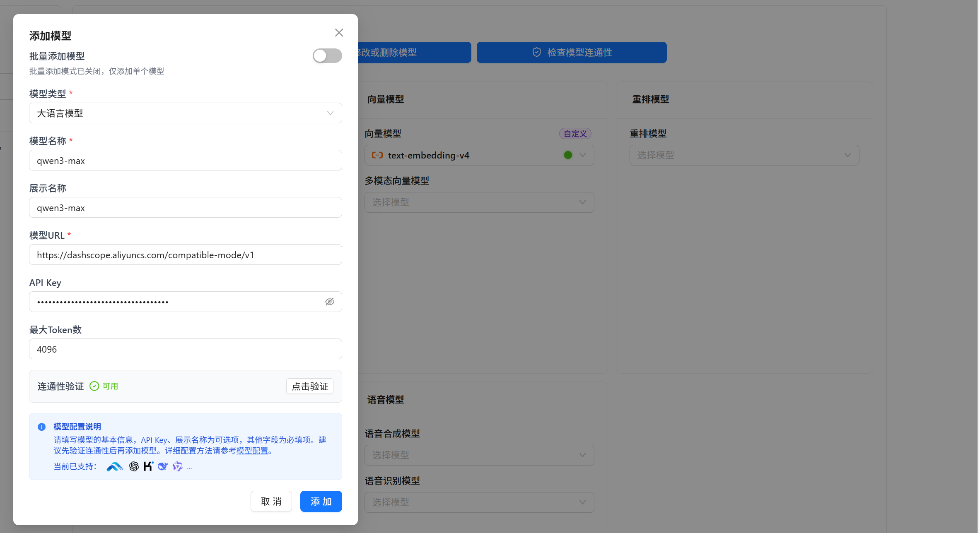Click green status dot on text-embedding-v4
980x533 pixels.
click(568, 155)
